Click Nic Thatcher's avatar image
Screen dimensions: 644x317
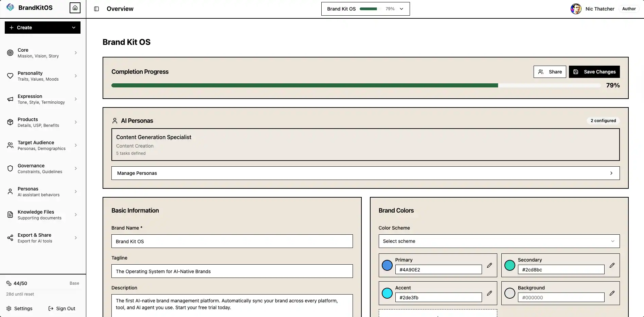coord(576,9)
